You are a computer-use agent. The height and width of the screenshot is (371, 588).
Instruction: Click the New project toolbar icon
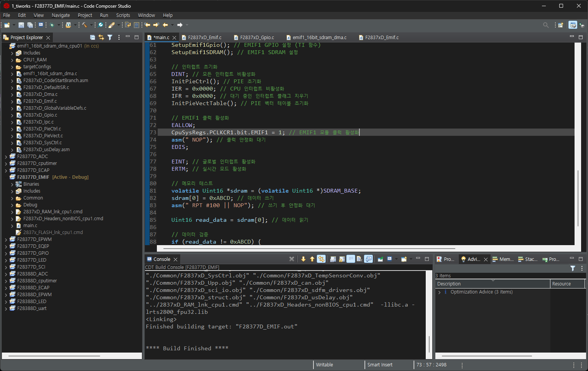(7, 25)
